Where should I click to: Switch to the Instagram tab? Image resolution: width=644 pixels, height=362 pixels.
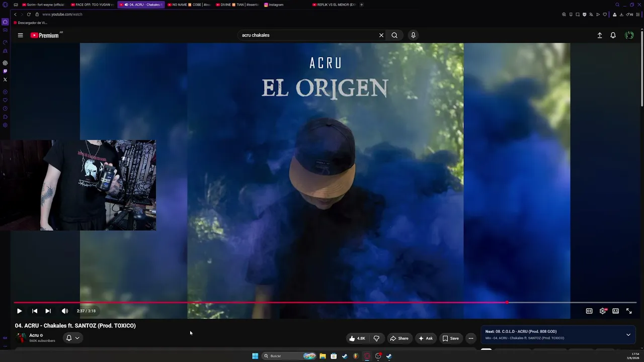[285, 5]
